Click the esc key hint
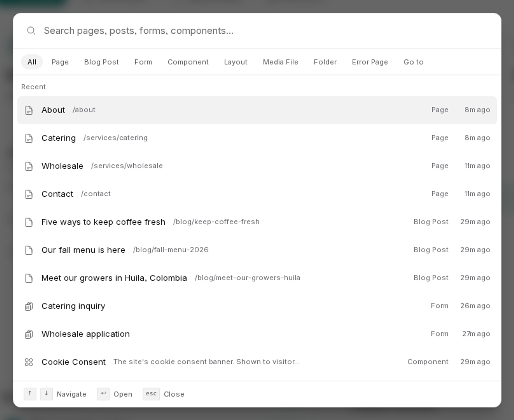This screenshot has width=514, height=420. [x=151, y=394]
